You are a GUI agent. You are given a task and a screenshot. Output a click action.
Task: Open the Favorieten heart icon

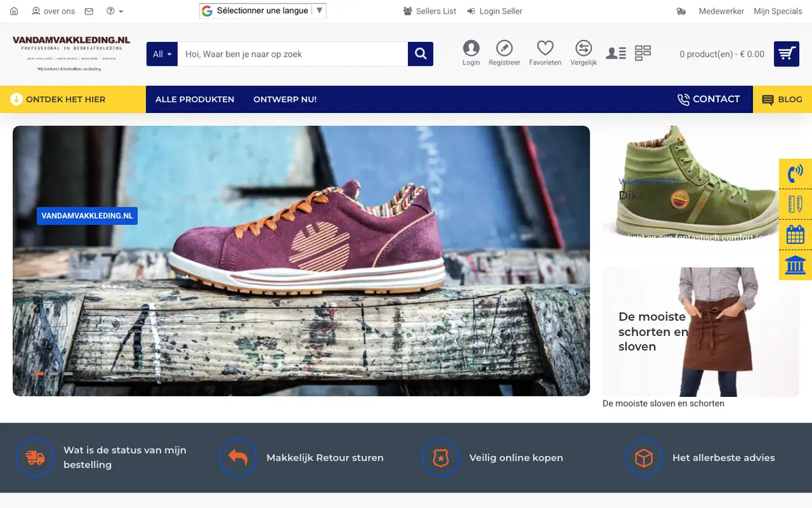tap(545, 53)
